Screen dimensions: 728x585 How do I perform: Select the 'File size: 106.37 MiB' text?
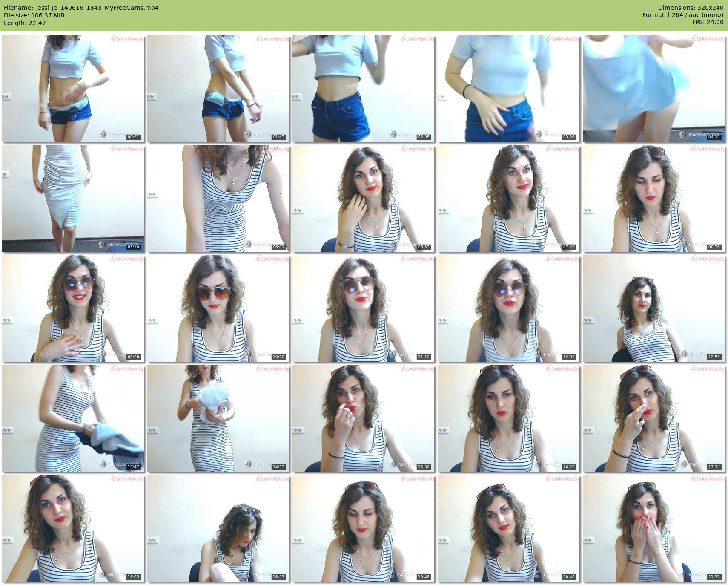tap(34, 15)
